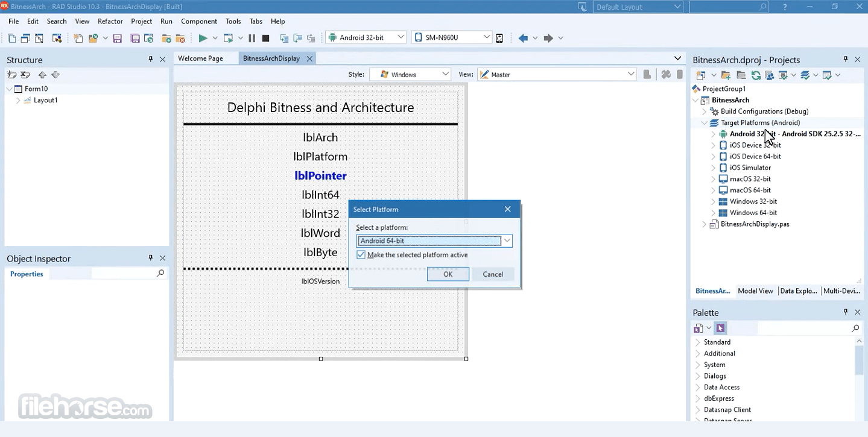Screen dimensions: 868x437
Task: Open the Component menu
Action: coord(199,21)
